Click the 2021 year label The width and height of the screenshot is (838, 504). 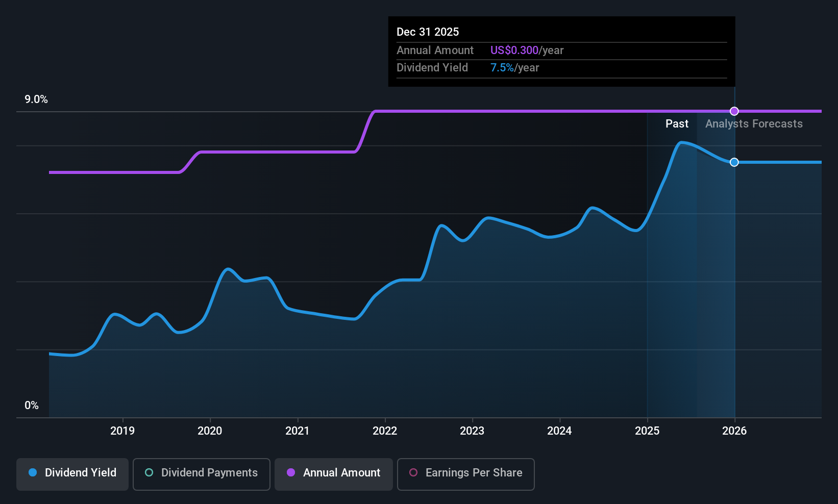coord(298,431)
